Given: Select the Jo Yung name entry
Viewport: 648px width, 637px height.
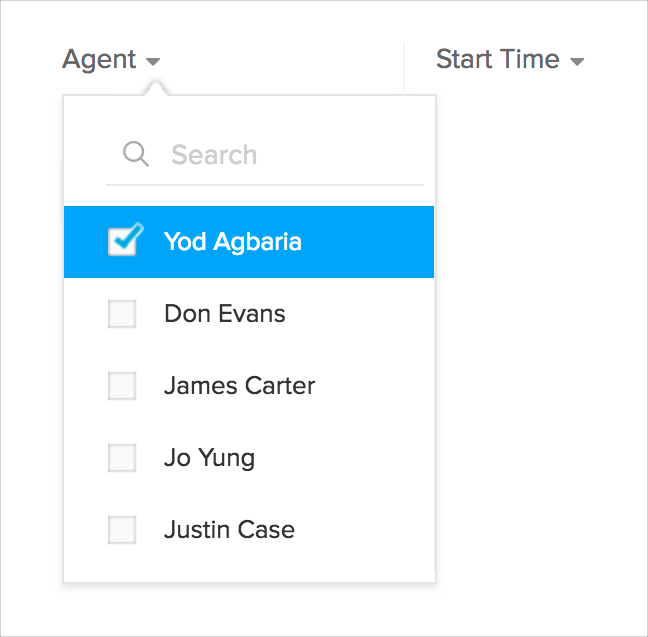Looking at the screenshot, I should (209, 458).
